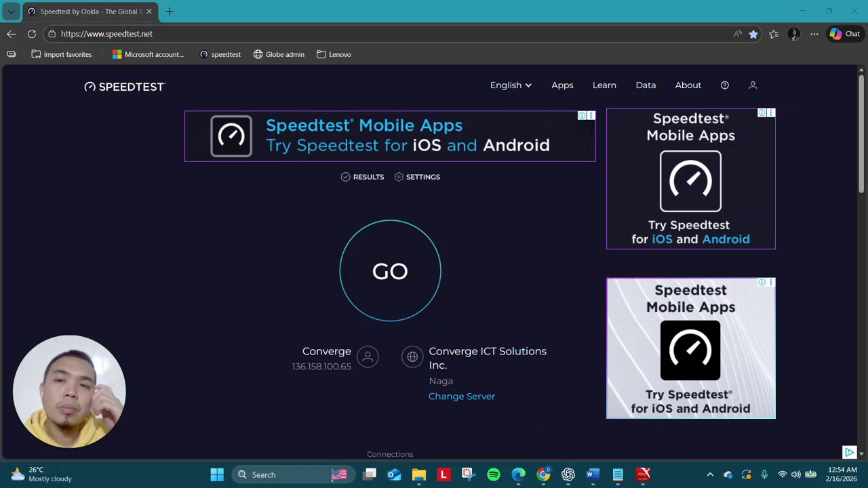
Task: View site information lock icon
Action: click(52, 34)
